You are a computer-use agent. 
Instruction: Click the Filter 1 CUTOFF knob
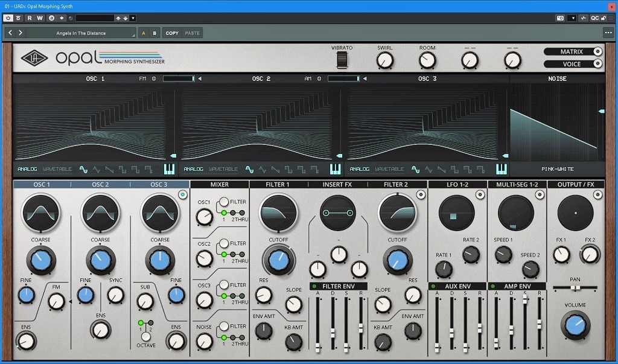coord(278,260)
